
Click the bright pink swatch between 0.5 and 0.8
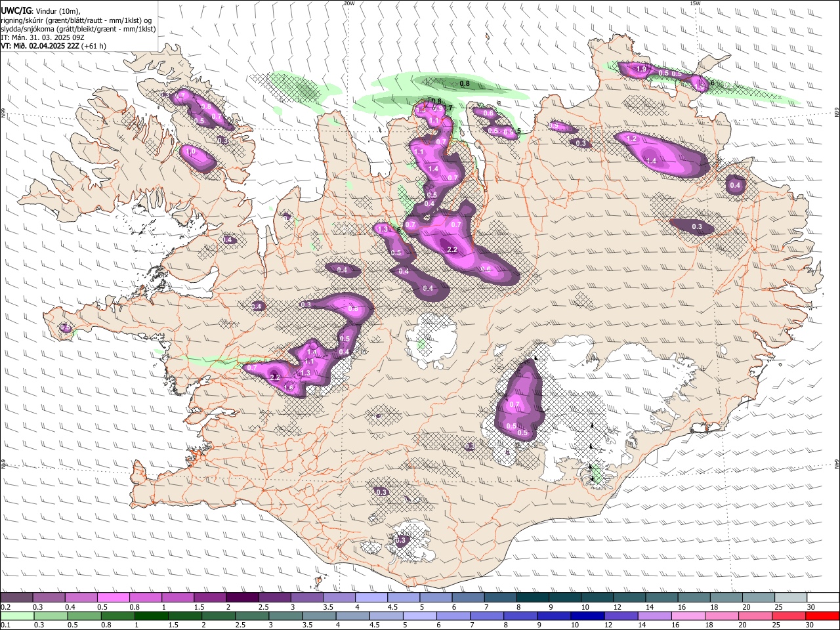point(113,598)
